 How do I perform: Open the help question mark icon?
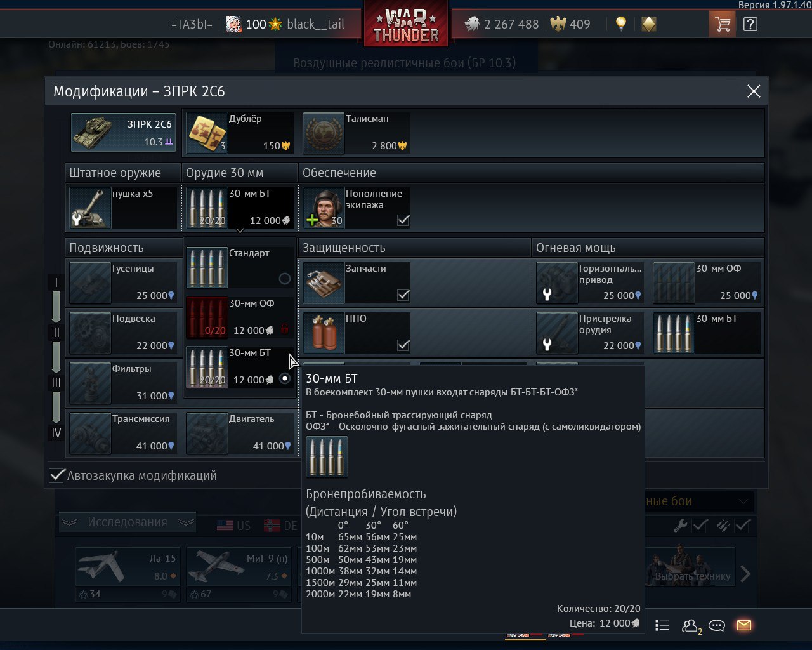click(750, 25)
